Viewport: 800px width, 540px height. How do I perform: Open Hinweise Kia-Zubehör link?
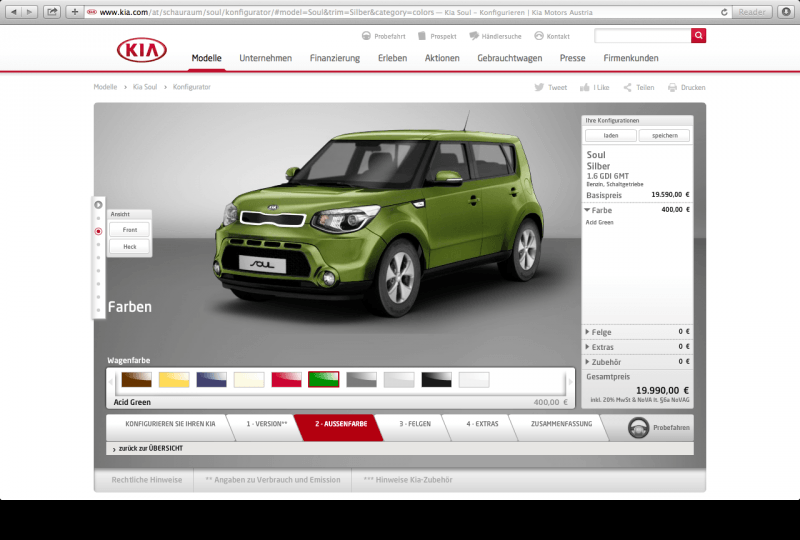pyautogui.click(x=408, y=480)
